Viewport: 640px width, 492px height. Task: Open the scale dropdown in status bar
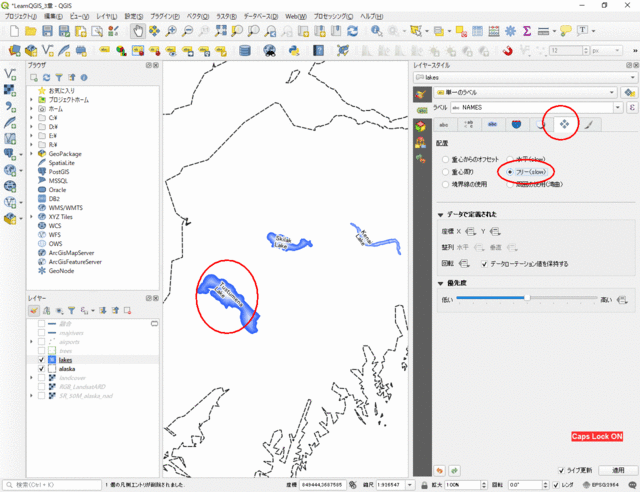click(410, 485)
